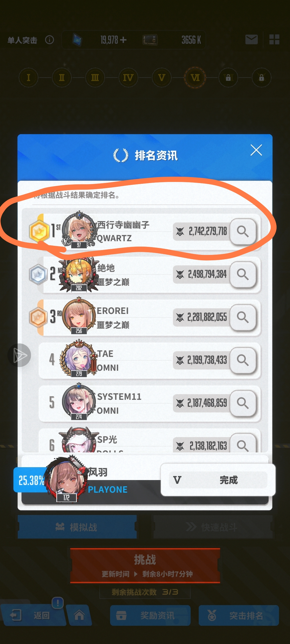Open 奖励资讯 reward info
Screen dimensions: 290x644
click(150, 615)
